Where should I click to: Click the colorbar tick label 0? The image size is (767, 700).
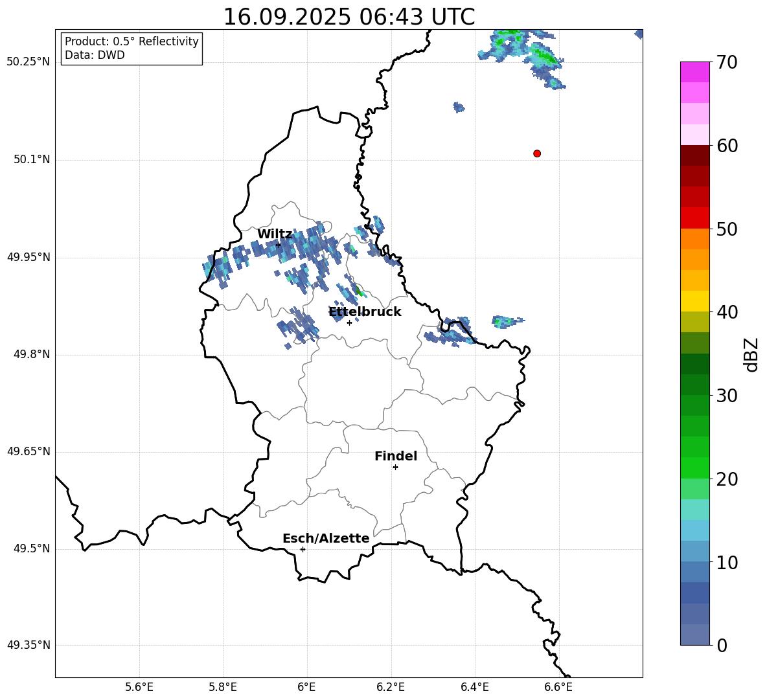[722, 645]
